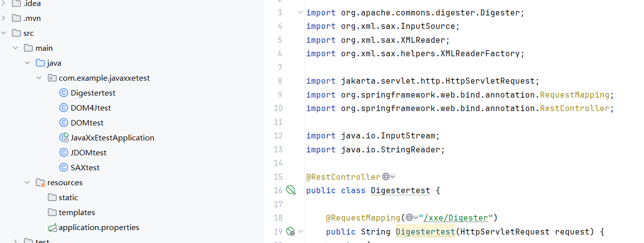Open the DOM4Jtest class file
Screen dimensions: 644x243
click(91, 108)
